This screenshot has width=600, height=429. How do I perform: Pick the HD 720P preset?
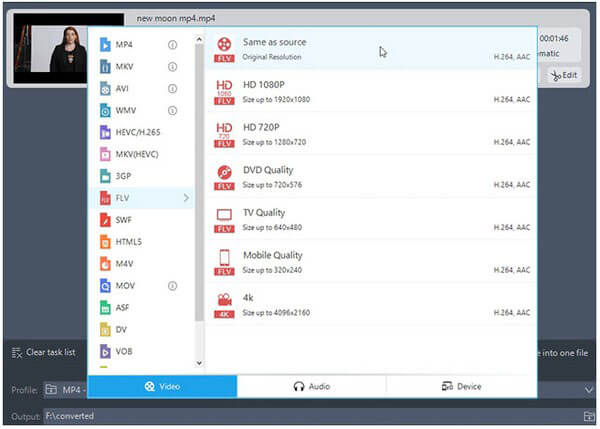pyautogui.click(x=371, y=134)
